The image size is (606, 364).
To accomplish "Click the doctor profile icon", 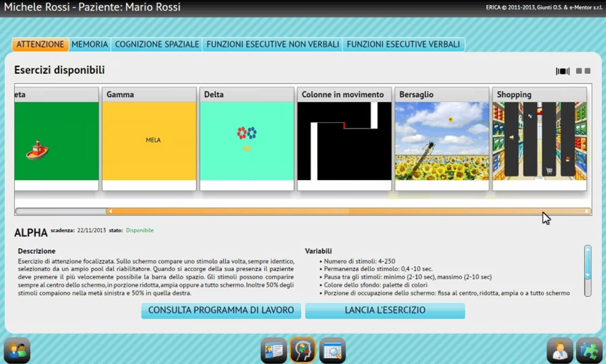I will (560, 350).
